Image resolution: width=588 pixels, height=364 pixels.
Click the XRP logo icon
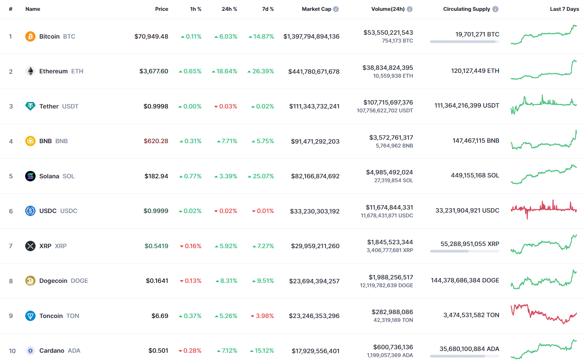coord(30,246)
